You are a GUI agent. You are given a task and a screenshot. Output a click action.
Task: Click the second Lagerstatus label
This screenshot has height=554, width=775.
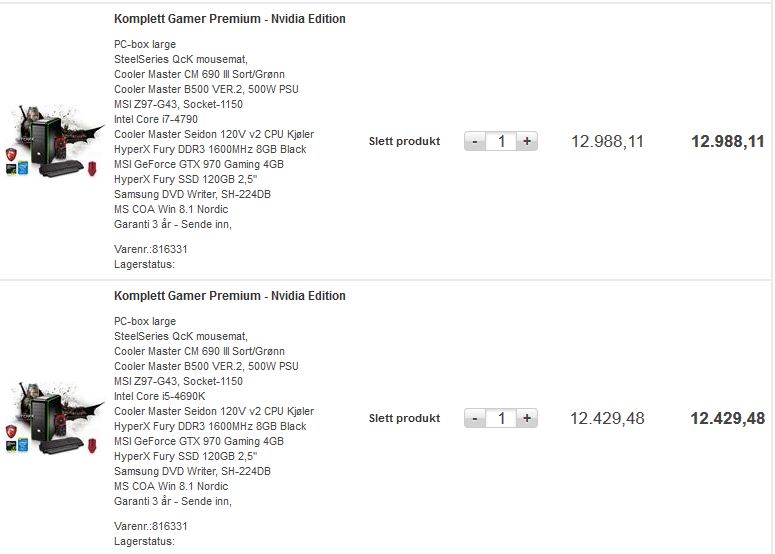click(144, 541)
